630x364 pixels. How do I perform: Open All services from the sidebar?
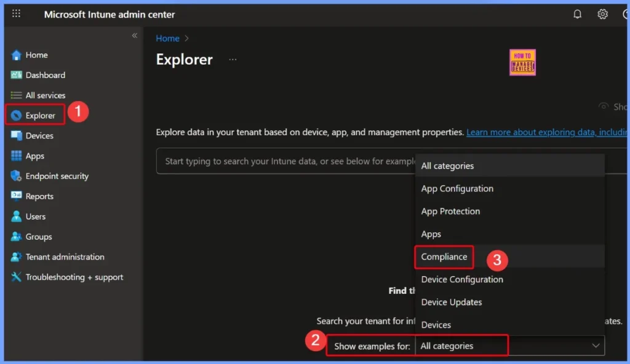point(46,95)
